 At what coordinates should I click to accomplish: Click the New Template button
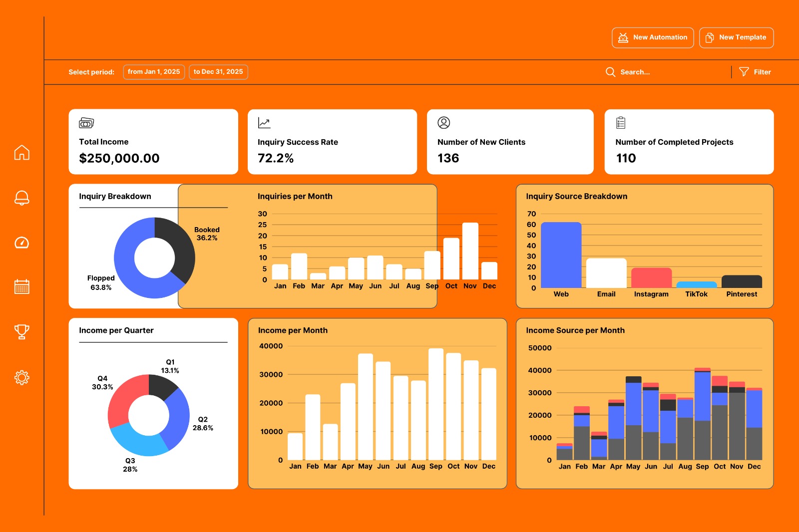736,37
